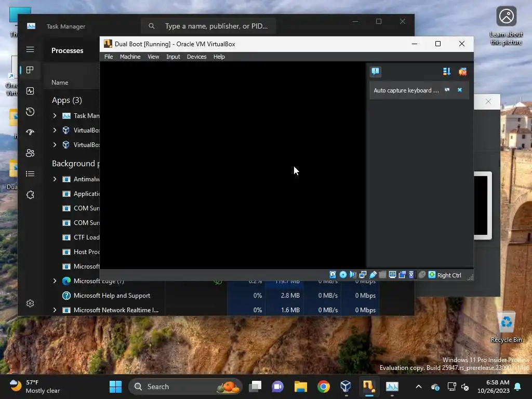Click the USB devices status icon
Screen dimensions: 532x399
pyautogui.click(x=373, y=274)
